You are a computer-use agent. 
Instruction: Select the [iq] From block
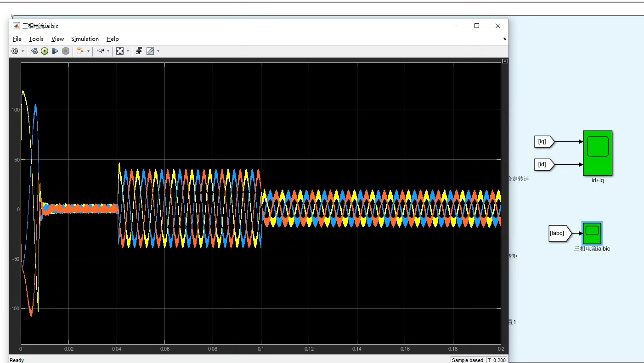544,142
